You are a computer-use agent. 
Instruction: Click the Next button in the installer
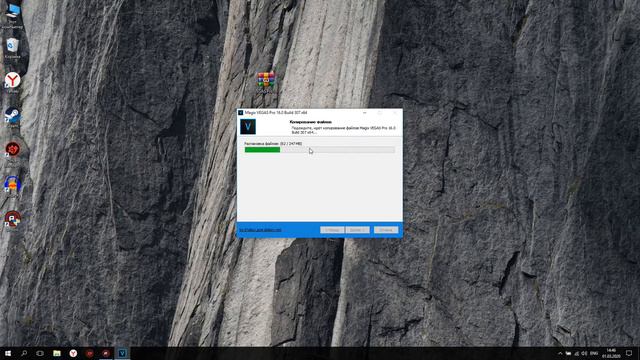(358, 230)
